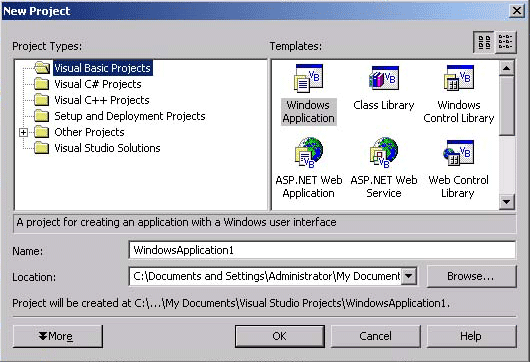Click the "Windows Application" template label
Viewport: 530px width, 362px height.
tap(308, 112)
